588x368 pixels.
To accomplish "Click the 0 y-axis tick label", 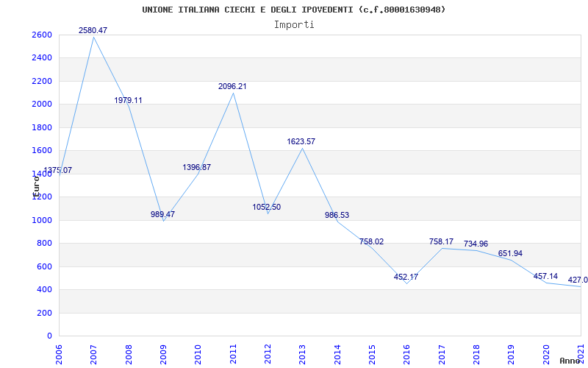I will (x=49, y=336).
